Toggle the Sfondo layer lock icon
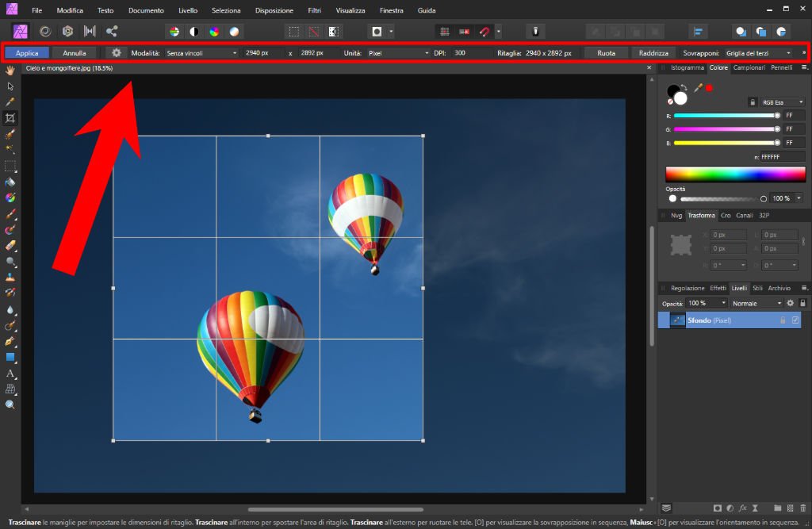 (x=783, y=320)
